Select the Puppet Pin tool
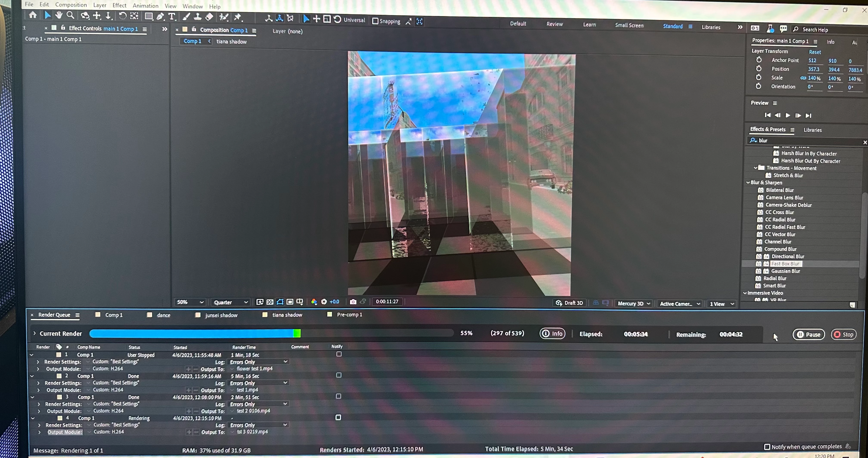Image resolution: width=868 pixels, height=458 pixels. [x=238, y=17]
